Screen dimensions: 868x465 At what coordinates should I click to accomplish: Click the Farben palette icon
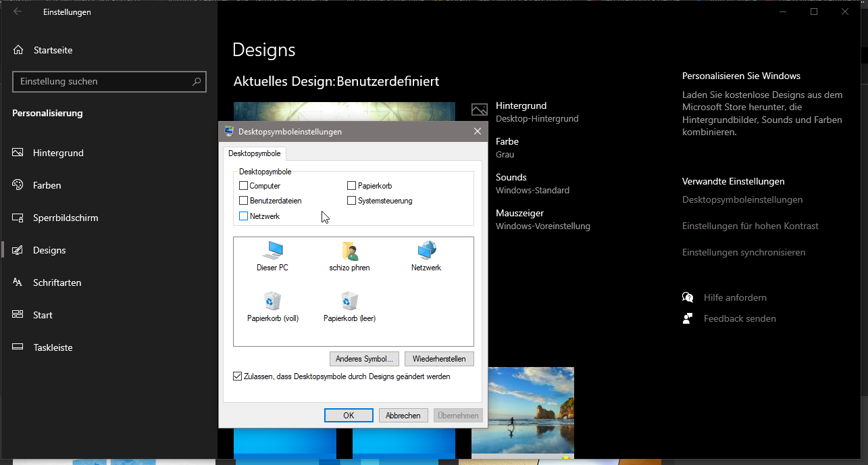tap(18, 185)
